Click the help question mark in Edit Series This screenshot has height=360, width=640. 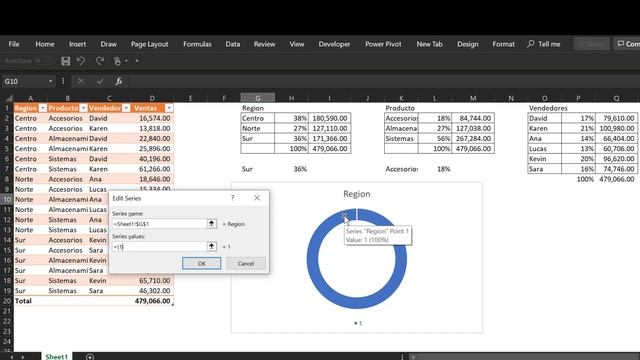[x=232, y=198]
